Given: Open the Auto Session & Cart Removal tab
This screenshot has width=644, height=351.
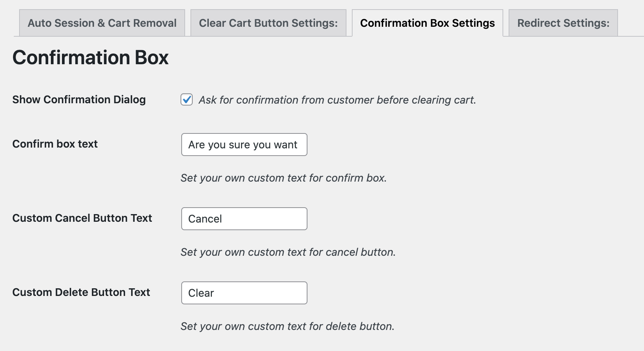Looking at the screenshot, I should [x=102, y=23].
